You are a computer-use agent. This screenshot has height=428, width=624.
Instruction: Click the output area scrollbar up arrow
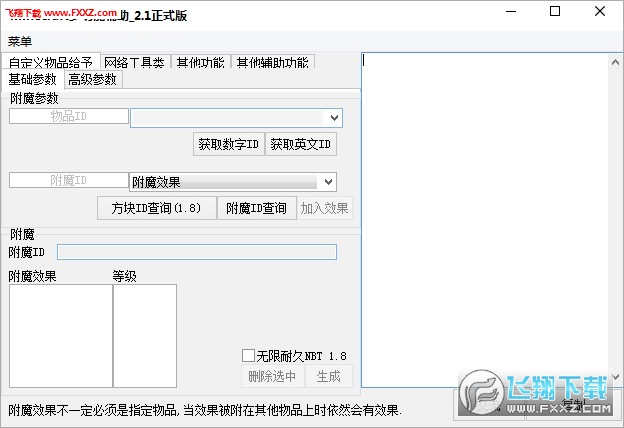615,62
